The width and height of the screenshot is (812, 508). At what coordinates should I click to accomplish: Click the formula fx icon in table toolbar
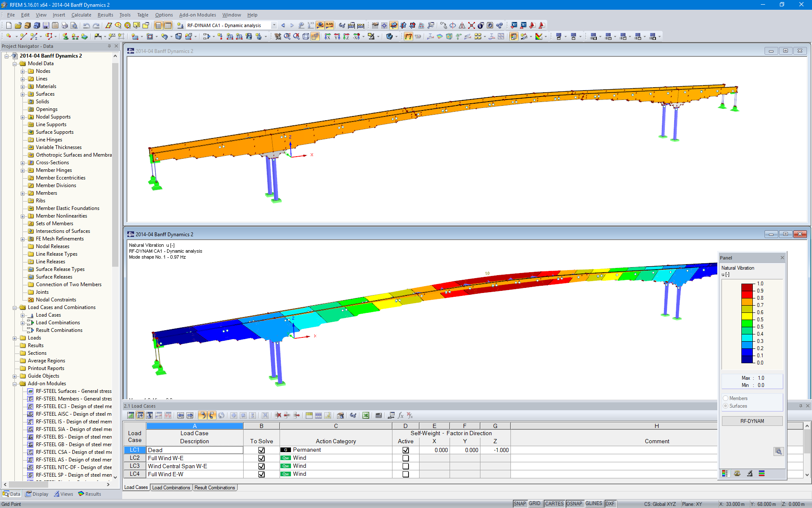tap(401, 415)
